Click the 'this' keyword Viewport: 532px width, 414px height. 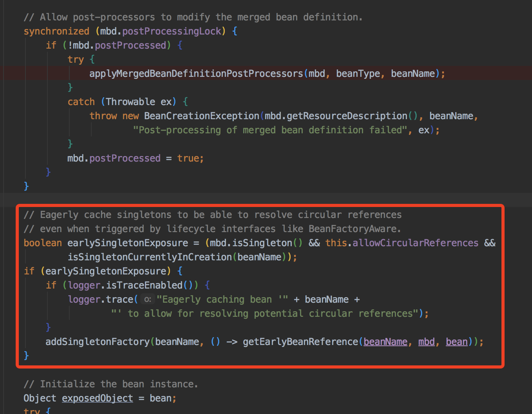pyautogui.click(x=336, y=243)
